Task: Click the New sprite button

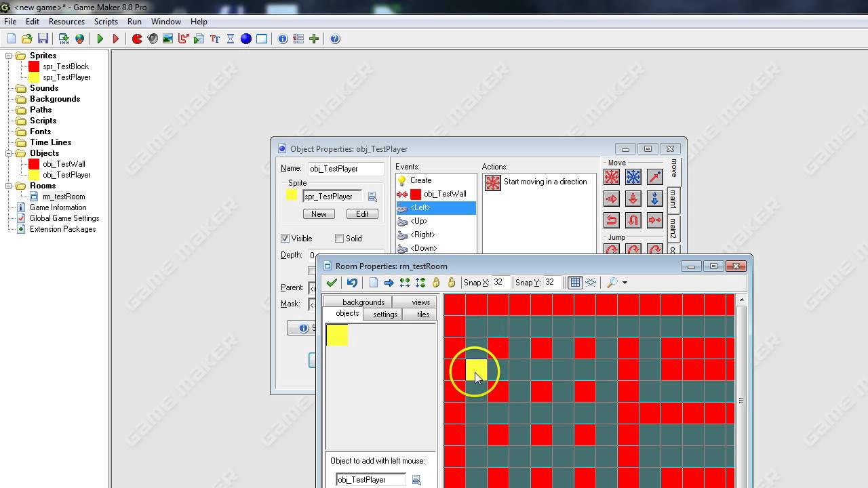Action: (x=319, y=213)
